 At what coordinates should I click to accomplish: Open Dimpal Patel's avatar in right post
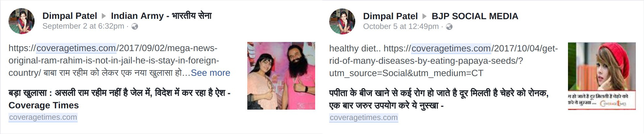(x=342, y=21)
